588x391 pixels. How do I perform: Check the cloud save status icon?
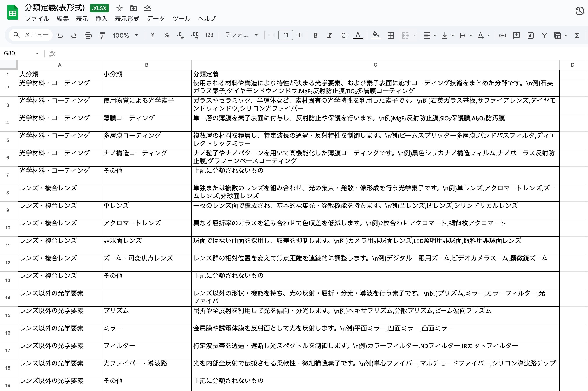coord(147,8)
